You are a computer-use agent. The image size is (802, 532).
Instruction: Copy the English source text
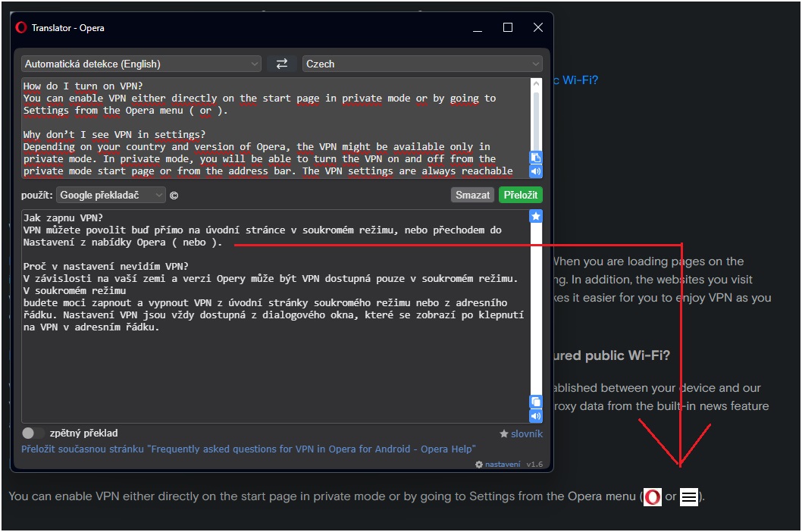(x=535, y=158)
